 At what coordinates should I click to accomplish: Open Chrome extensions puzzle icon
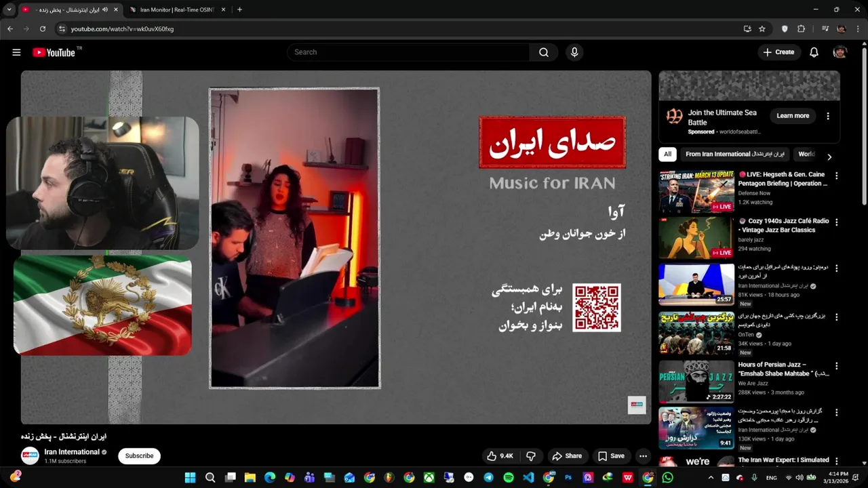(x=801, y=29)
